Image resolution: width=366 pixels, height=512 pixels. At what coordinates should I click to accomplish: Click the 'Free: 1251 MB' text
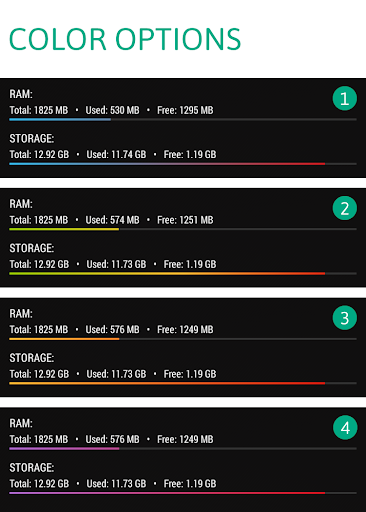click(185, 220)
